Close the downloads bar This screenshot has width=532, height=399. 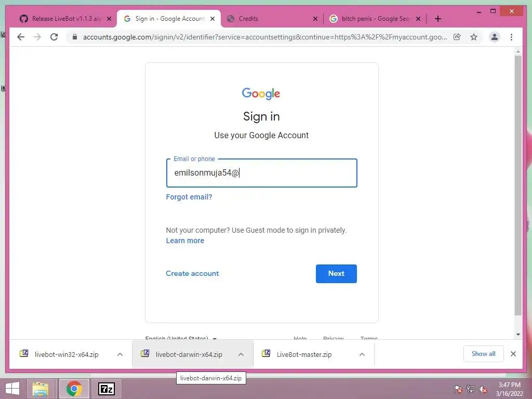513,354
